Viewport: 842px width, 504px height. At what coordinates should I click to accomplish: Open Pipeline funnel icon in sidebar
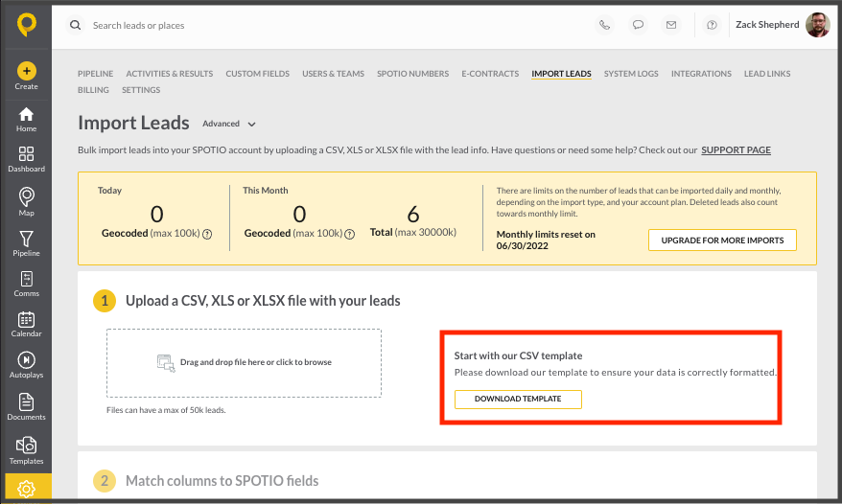26,243
